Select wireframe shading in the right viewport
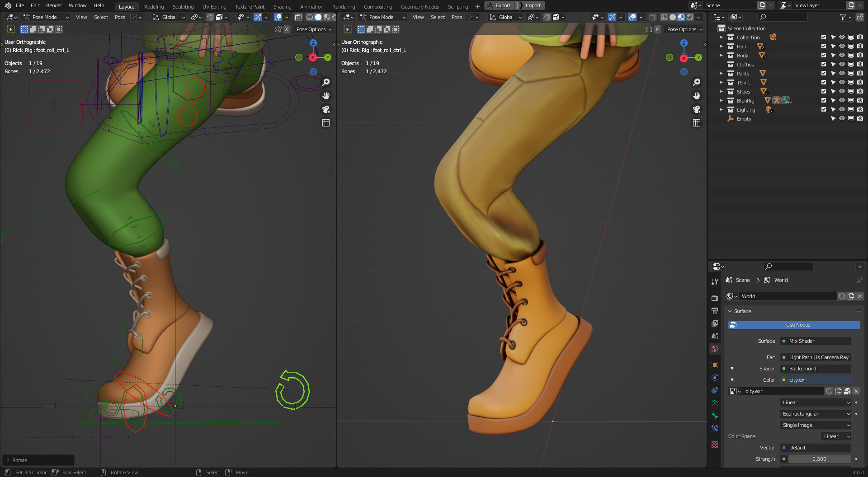 click(x=664, y=17)
